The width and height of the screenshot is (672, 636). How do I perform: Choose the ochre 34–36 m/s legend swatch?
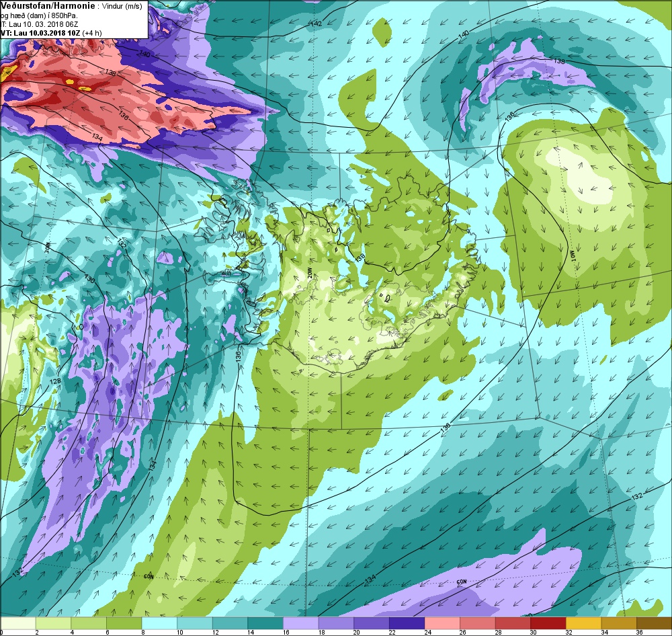(x=619, y=623)
